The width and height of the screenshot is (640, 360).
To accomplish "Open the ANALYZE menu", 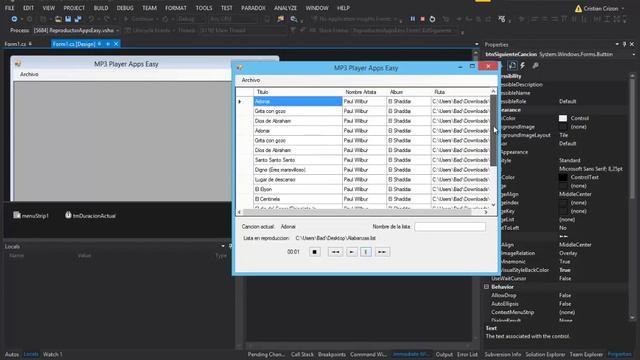I will coord(285,8).
